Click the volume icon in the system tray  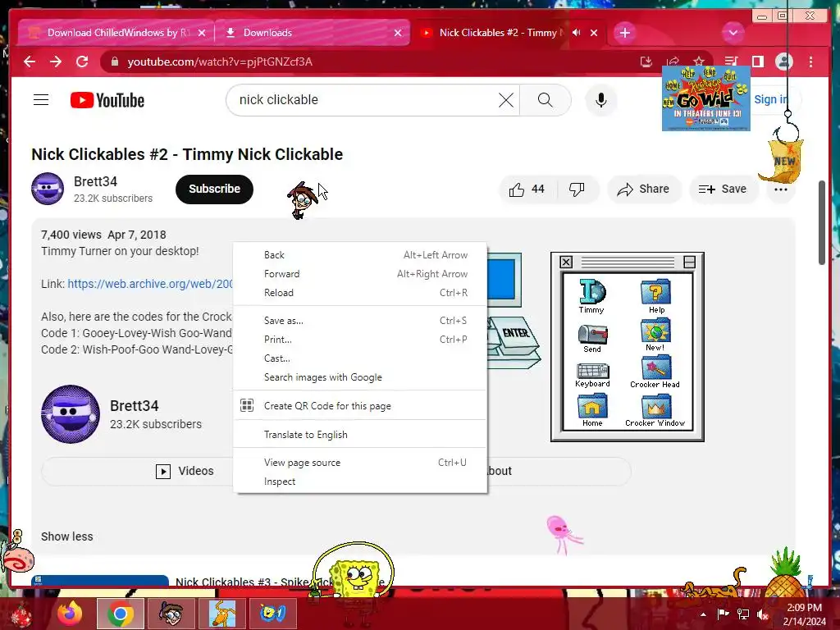coord(763,614)
